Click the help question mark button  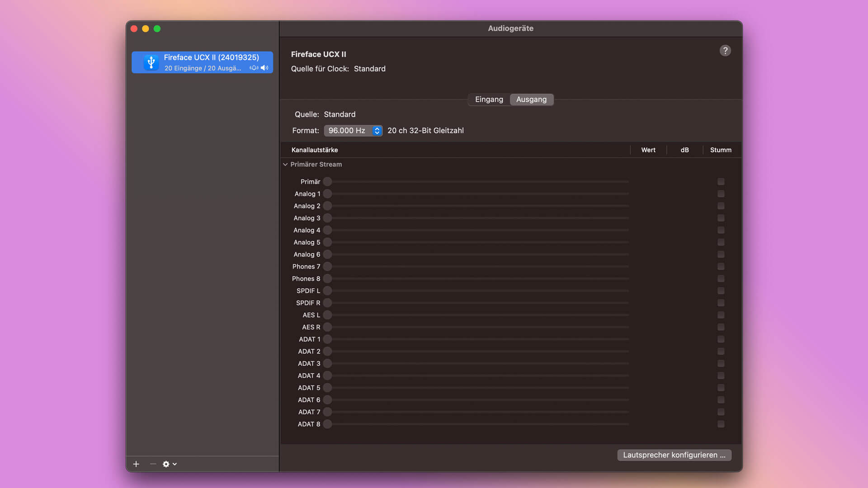725,51
